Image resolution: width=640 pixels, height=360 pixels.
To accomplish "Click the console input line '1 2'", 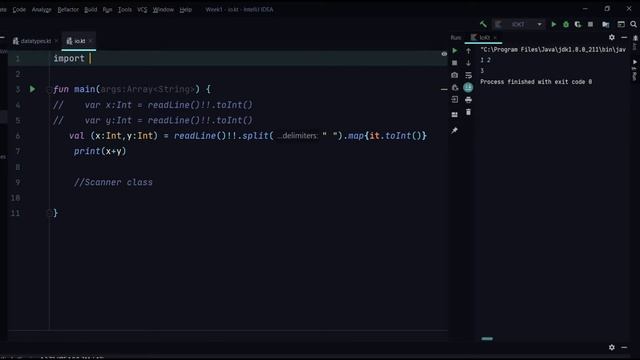I will (x=485, y=60).
